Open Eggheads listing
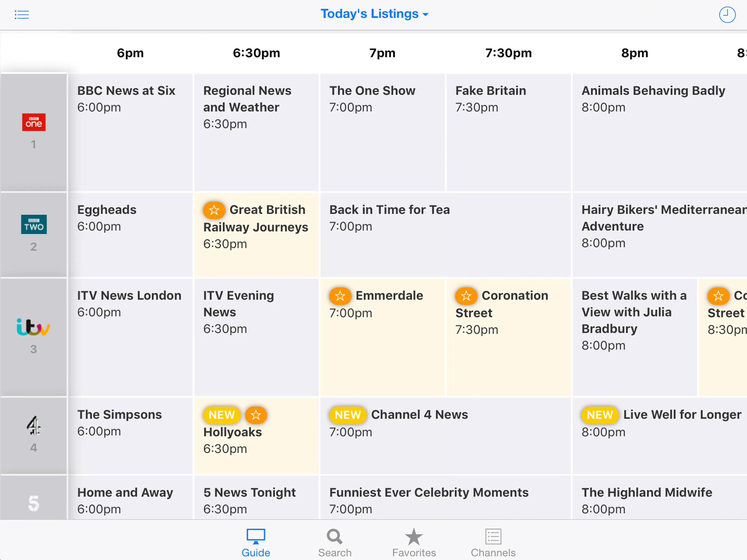 [131, 235]
